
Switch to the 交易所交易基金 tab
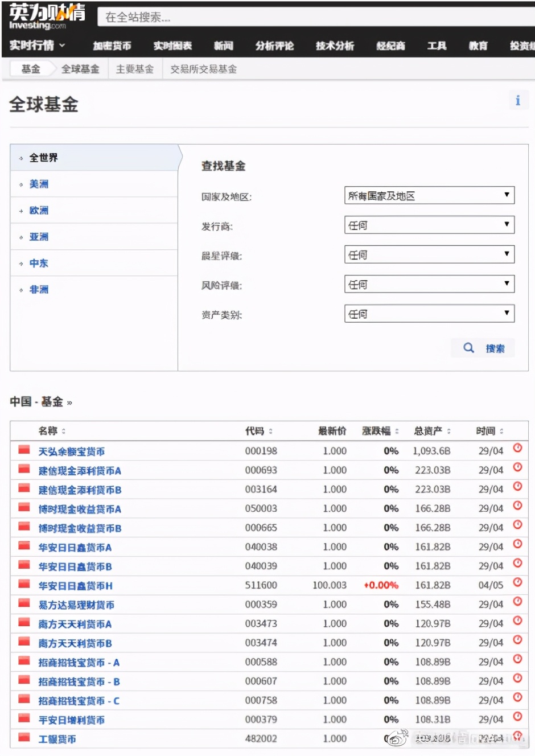[202, 68]
